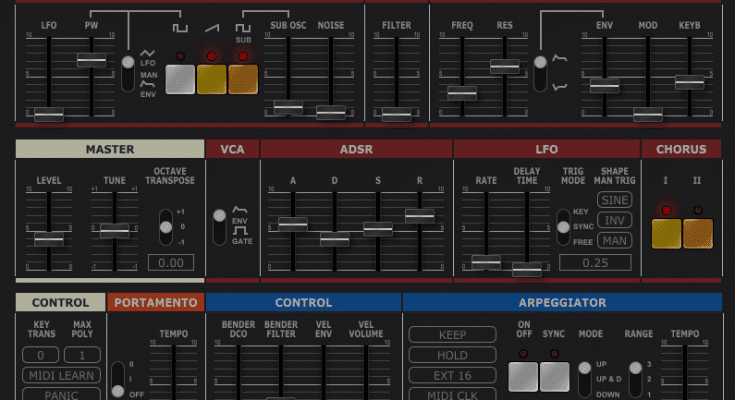Image resolution: width=735 pixels, height=400 pixels.
Task: Click the Key Trans value field
Action: tap(41, 355)
